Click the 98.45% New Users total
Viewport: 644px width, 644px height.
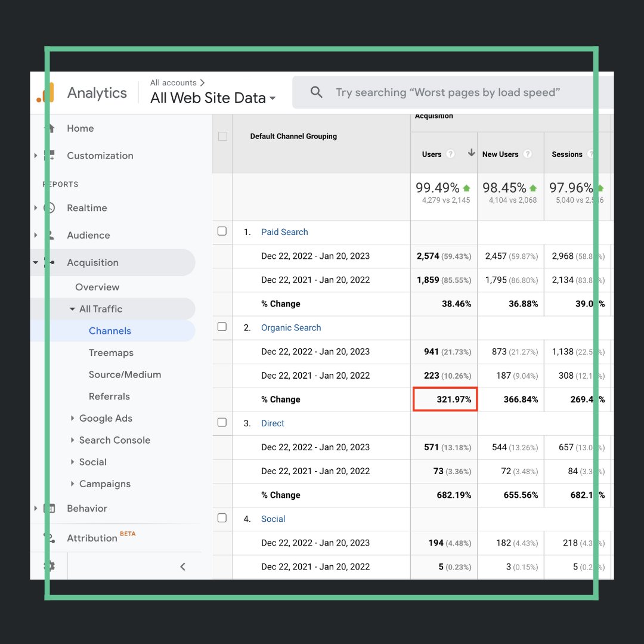[504, 188]
